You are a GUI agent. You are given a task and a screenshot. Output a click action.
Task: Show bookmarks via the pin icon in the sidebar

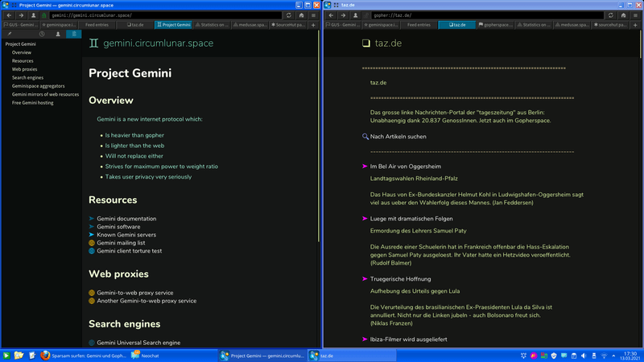(x=9, y=34)
